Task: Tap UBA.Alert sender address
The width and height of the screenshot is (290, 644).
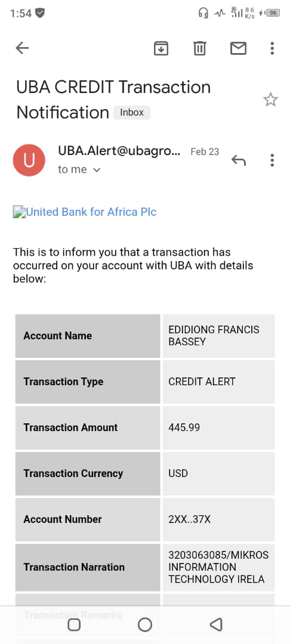Action: 119,151
